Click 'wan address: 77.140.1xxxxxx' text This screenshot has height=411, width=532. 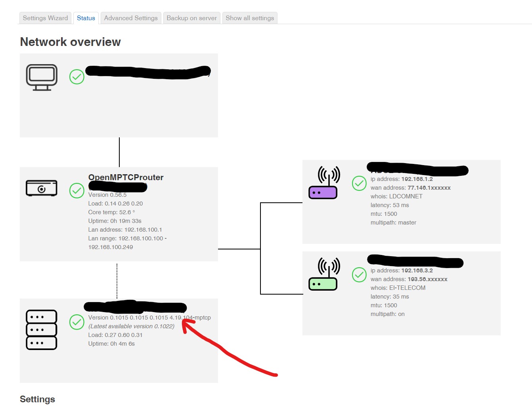[x=411, y=188]
